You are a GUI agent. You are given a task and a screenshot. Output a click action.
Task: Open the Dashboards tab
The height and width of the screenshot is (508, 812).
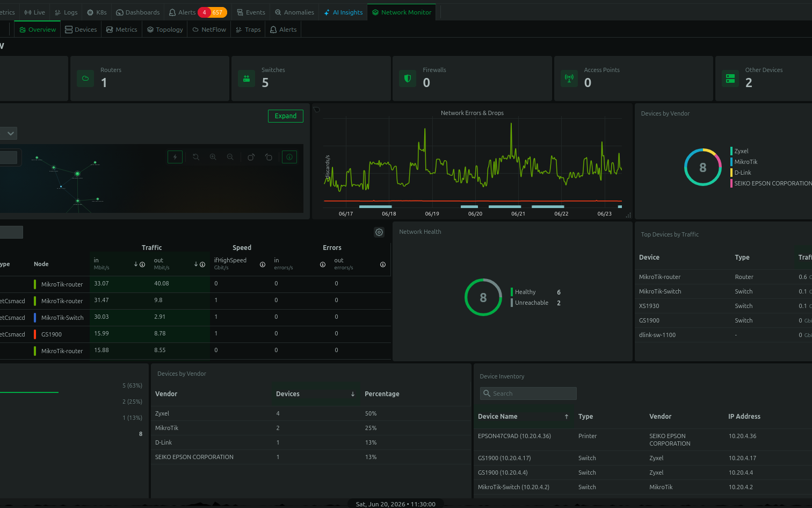click(138, 12)
